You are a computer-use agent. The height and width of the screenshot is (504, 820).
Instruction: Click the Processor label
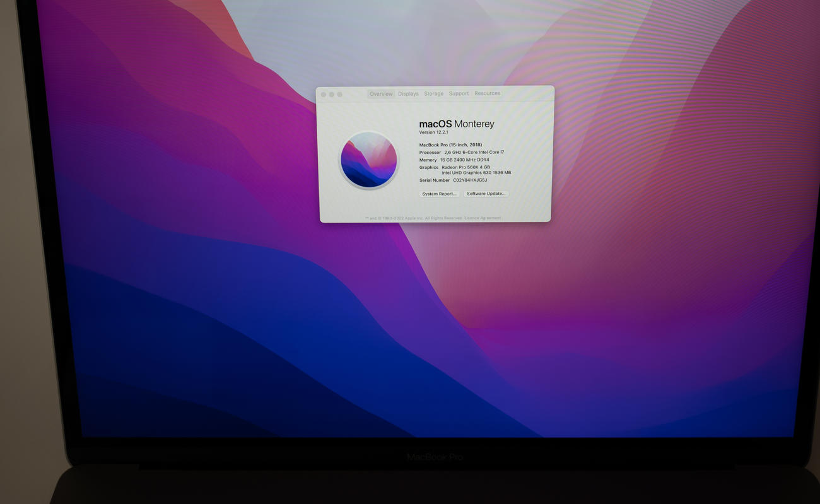[x=430, y=153]
